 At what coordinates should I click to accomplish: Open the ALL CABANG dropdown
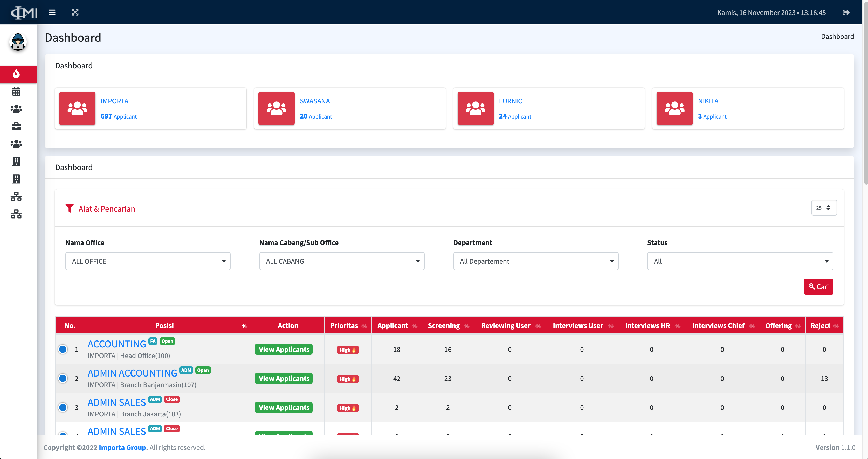click(342, 261)
